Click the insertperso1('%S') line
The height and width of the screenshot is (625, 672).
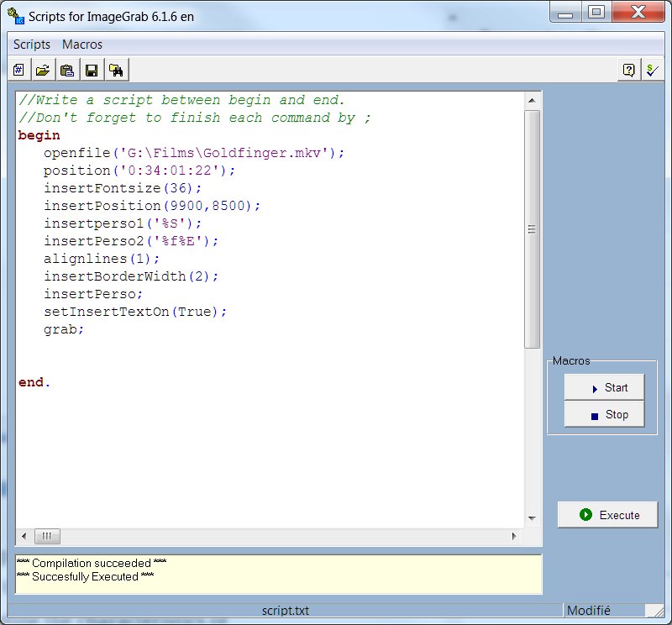123,223
